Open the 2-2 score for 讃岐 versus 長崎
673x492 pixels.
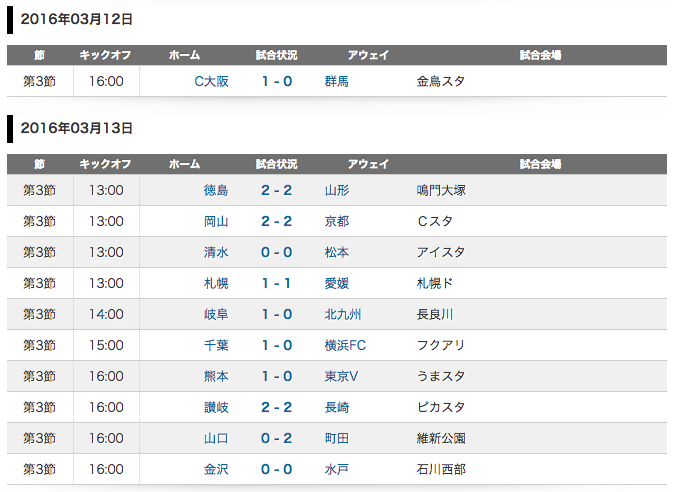pyautogui.click(x=277, y=407)
